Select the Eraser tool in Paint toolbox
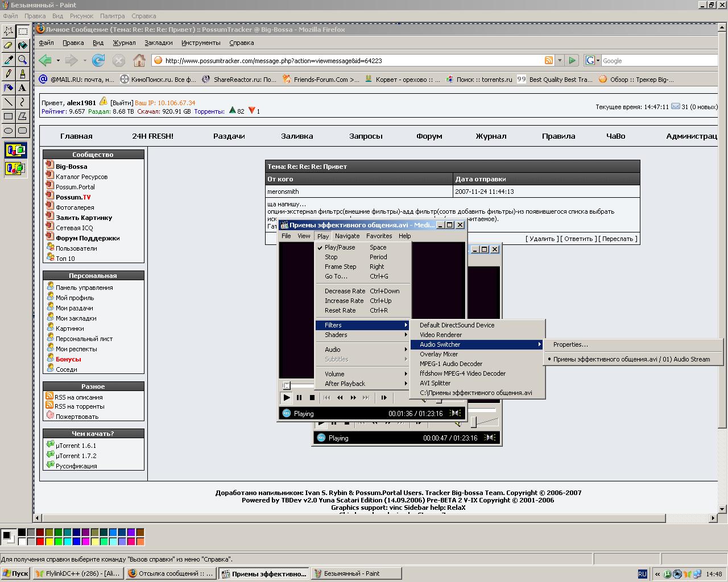This screenshot has height=582, width=728. click(x=8, y=45)
